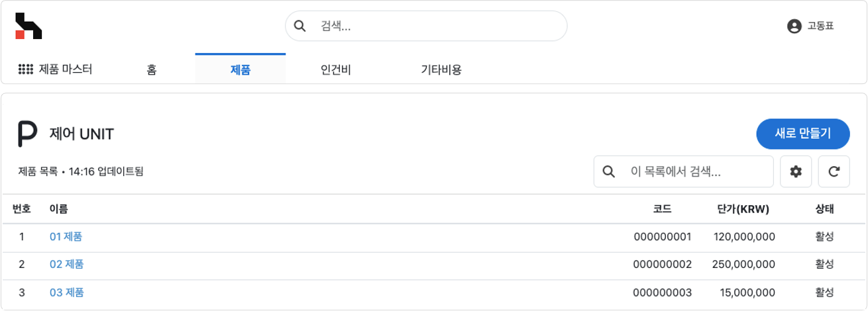The image size is (868, 311).
Task: Click the magnifier icon in list search
Action: pyautogui.click(x=608, y=172)
